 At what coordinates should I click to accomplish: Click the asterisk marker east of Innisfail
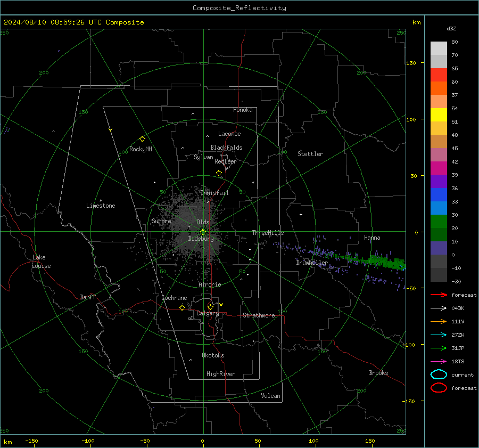pyautogui.click(x=253, y=183)
